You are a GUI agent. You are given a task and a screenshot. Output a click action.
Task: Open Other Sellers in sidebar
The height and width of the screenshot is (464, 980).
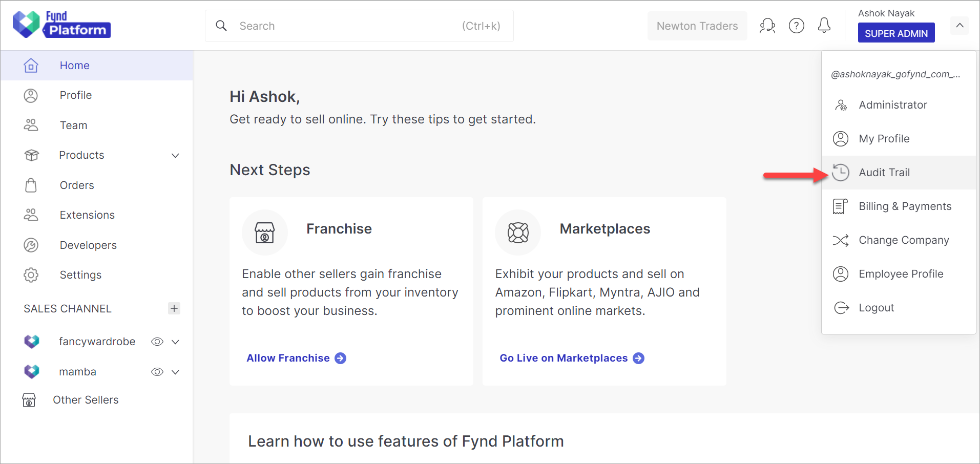point(97,400)
